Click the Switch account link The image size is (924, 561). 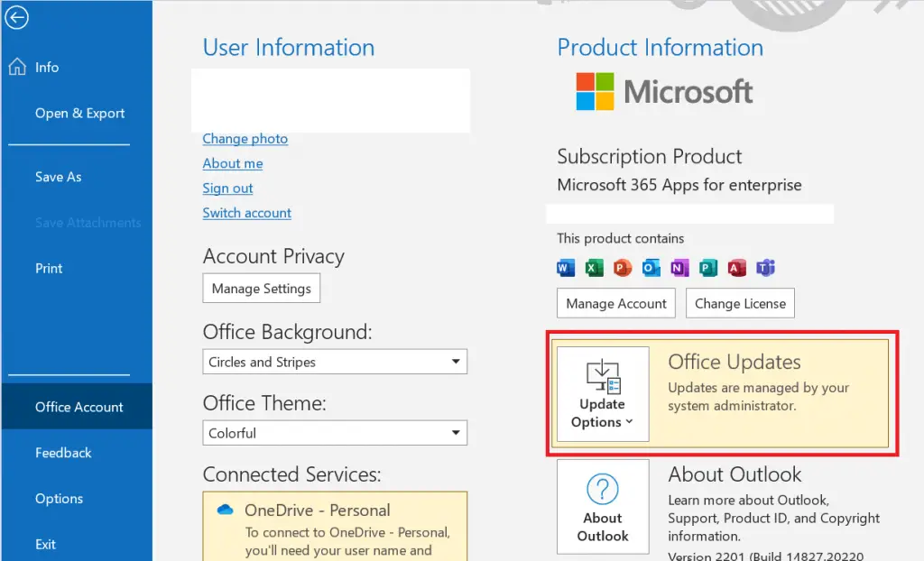pyautogui.click(x=247, y=213)
